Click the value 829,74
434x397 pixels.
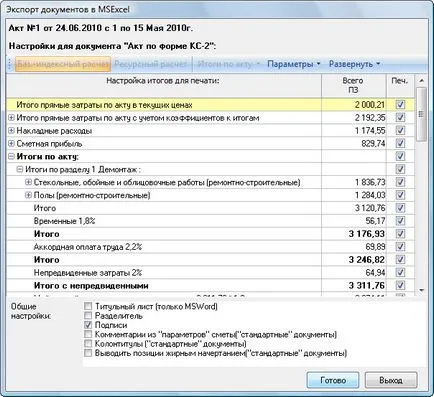tap(373, 144)
